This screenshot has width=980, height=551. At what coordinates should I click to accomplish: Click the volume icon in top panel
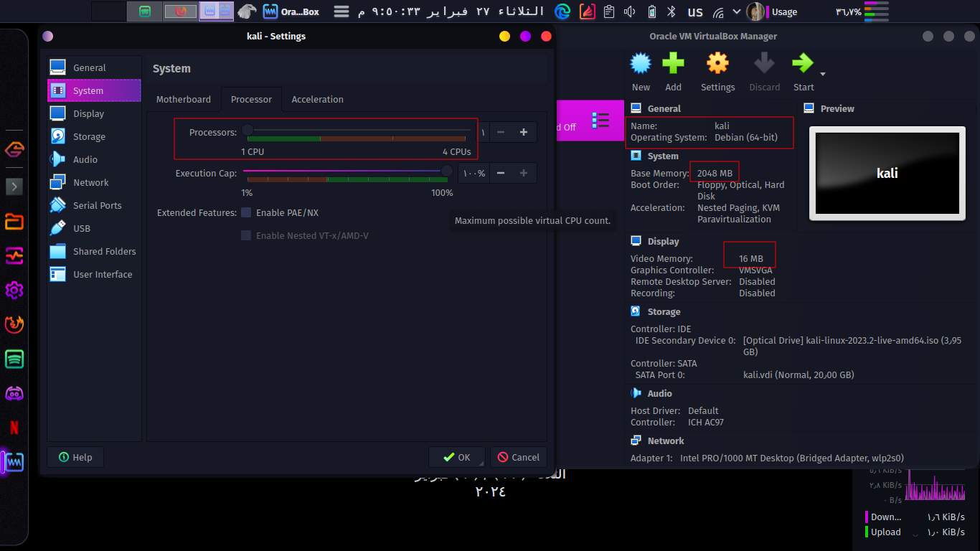coord(630,11)
